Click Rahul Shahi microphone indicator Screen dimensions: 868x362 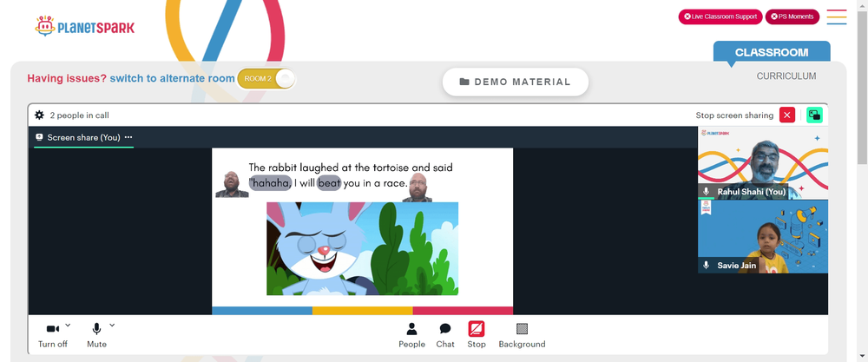tap(706, 192)
